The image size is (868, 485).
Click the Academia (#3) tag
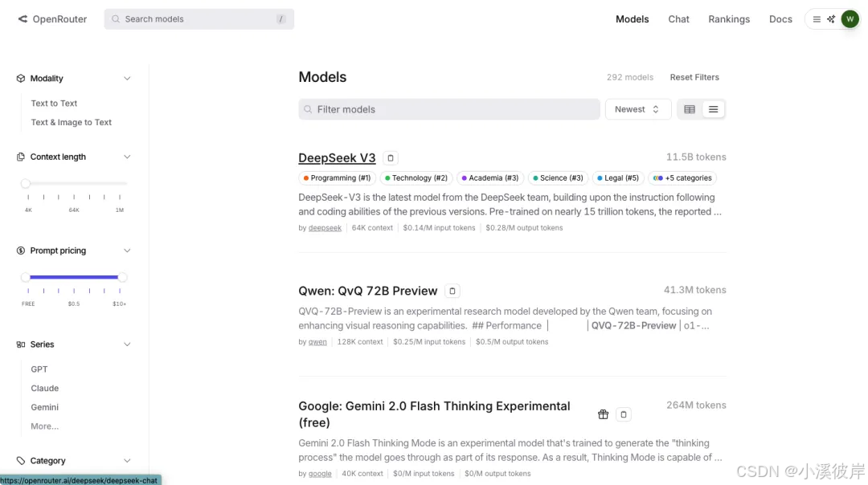490,178
